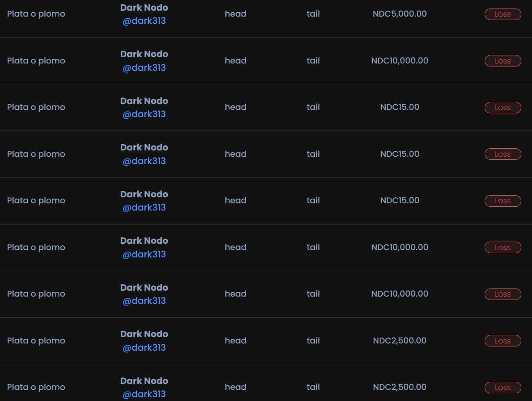Open @dark313 link in the first NDC2,500.00 row
Image resolution: width=532 pixels, height=401 pixels.
click(144, 348)
